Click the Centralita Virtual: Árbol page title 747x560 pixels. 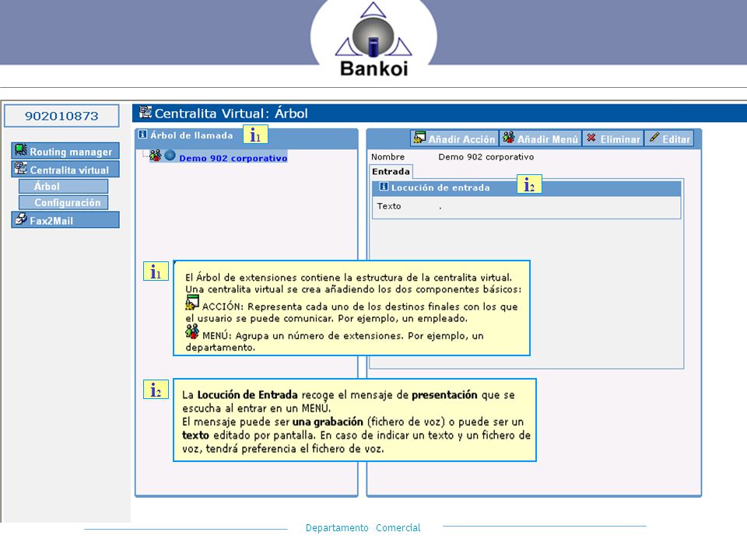click(231, 114)
